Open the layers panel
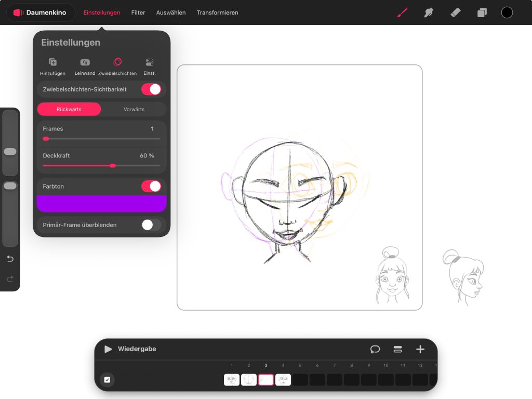 click(482, 12)
